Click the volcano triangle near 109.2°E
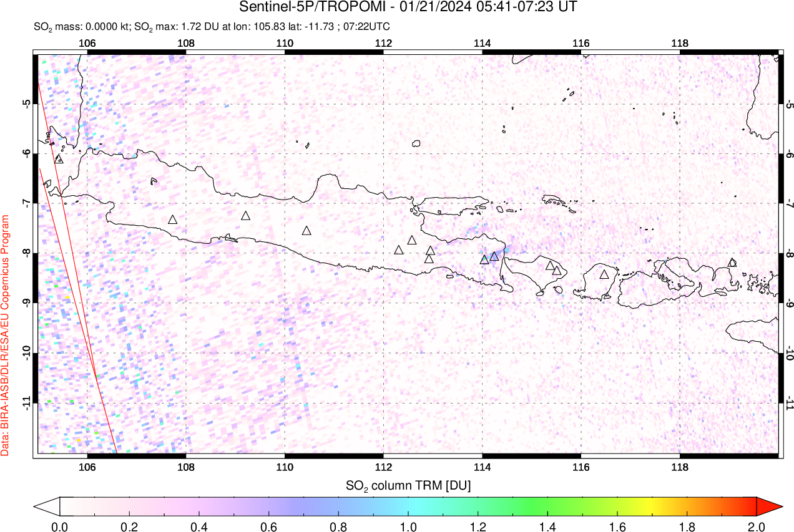Screen dimensions: 794x532 (246, 216)
